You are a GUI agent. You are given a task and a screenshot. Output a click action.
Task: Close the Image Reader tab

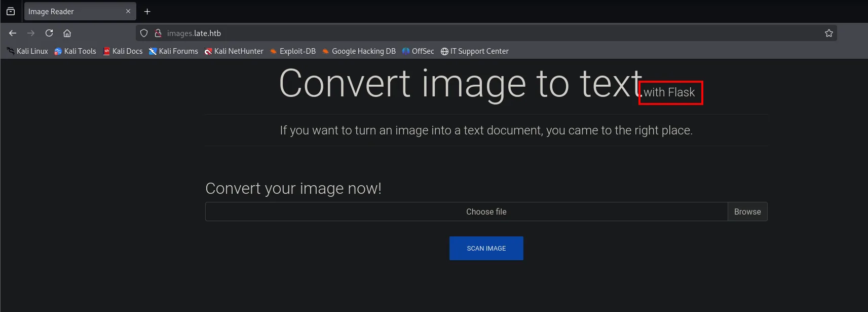coord(128,11)
